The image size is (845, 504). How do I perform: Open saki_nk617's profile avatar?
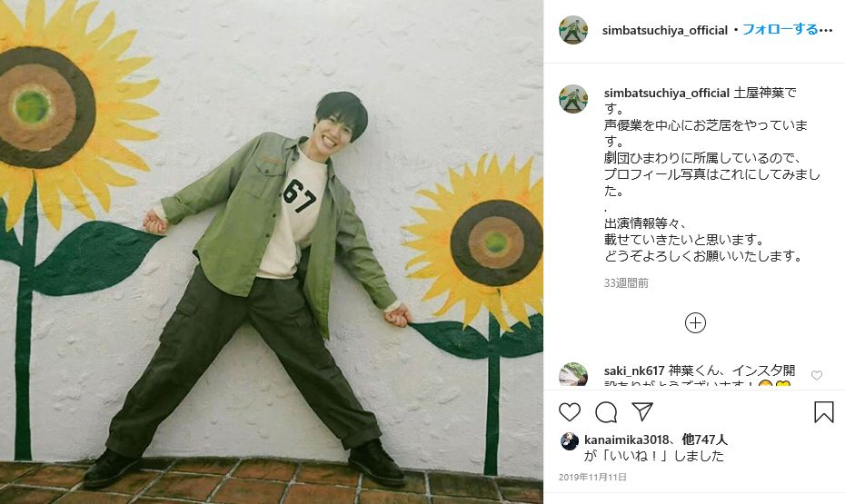(572, 375)
